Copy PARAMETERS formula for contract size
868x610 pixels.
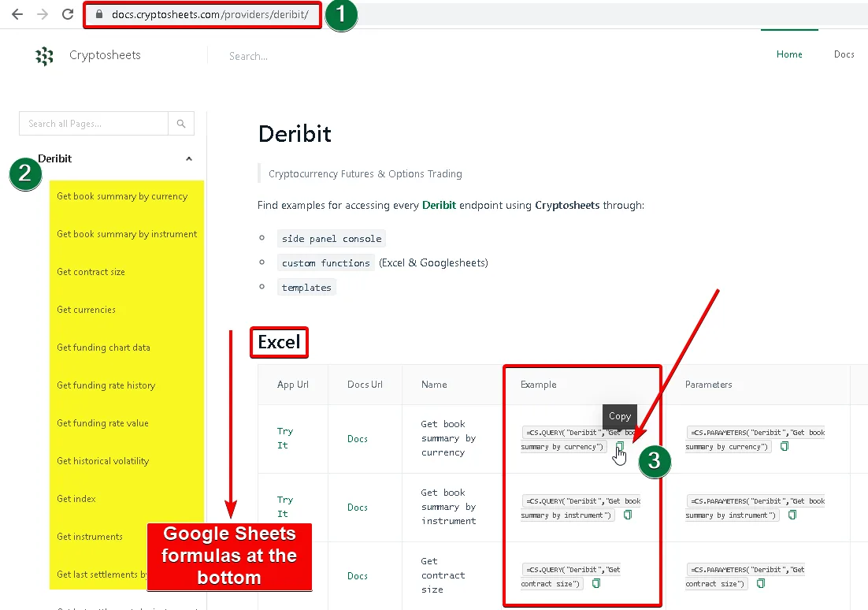[x=761, y=583]
